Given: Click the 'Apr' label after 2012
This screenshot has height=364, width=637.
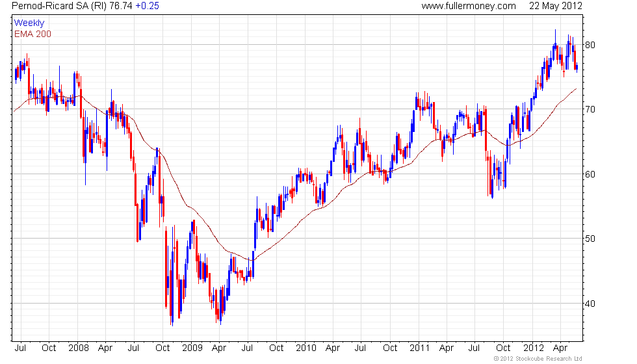Looking at the screenshot, I should coord(560,348).
